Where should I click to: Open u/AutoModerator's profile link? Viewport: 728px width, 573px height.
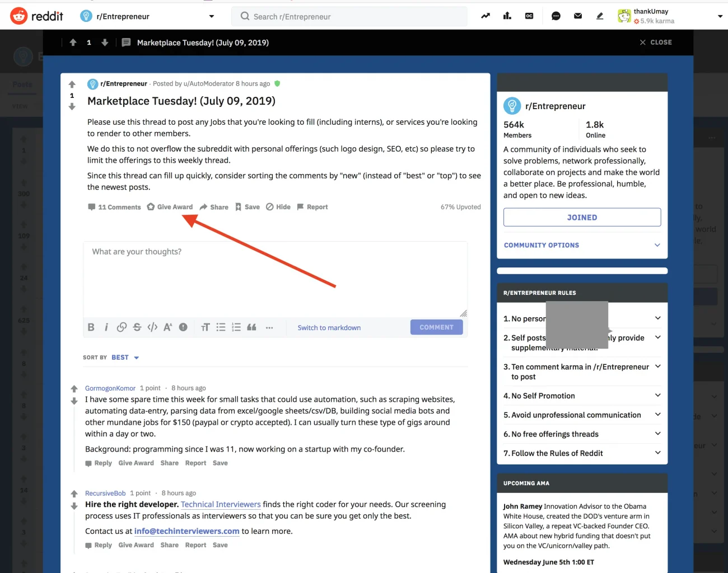pos(209,84)
